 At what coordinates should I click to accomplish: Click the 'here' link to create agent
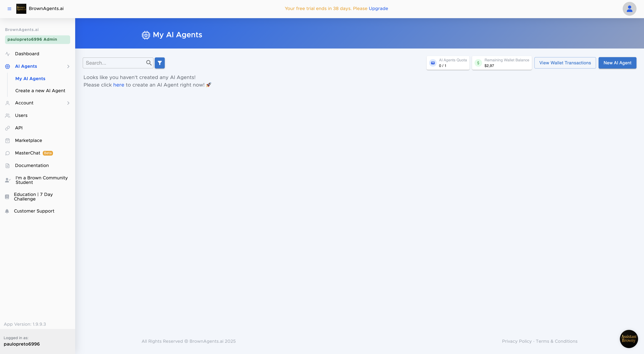tap(119, 85)
